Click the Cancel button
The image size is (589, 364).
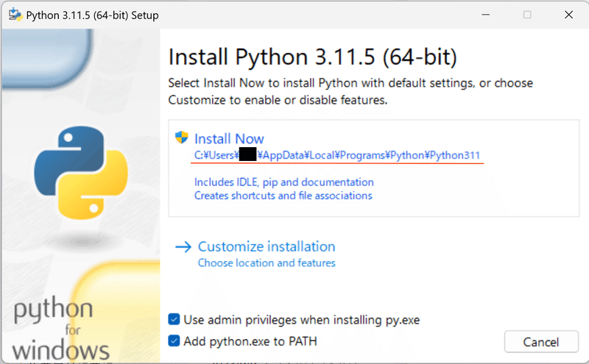pos(541,342)
